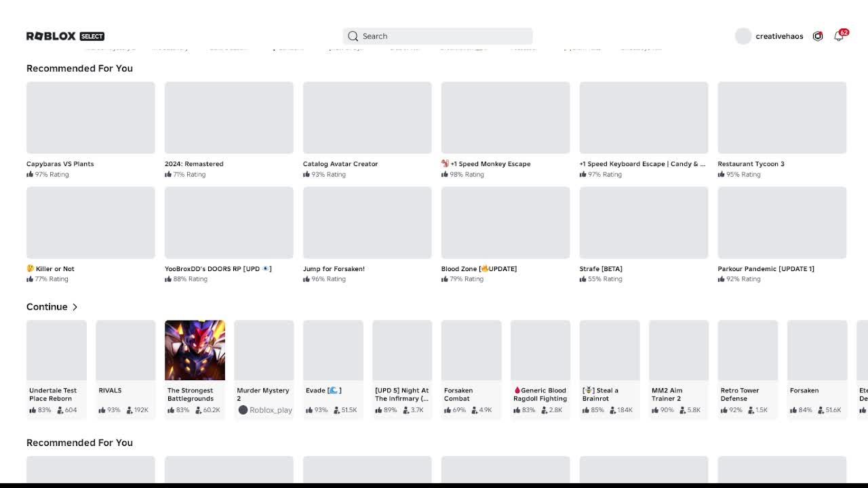
Task: Click the '55% Rating' under Strafe [BETA]
Action: (x=605, y=279)
